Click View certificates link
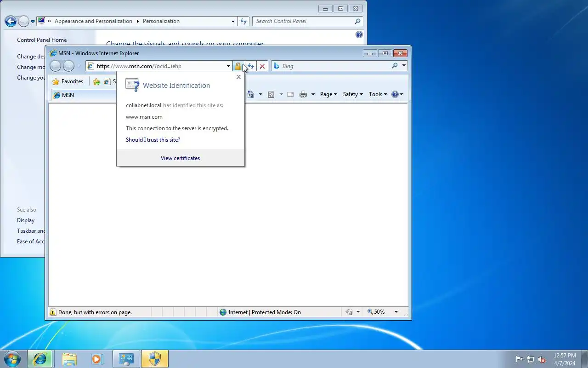588x368 pixels. coord(180,158)
